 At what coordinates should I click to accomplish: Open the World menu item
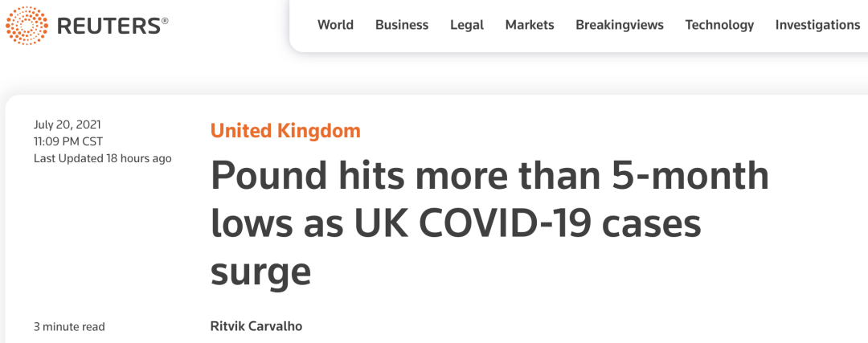pos(335,25)
